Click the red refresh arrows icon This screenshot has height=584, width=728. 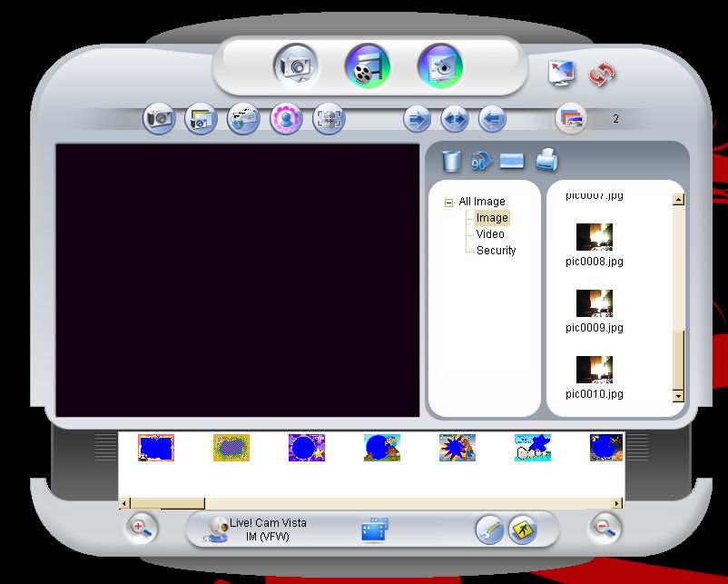point(602,74)
